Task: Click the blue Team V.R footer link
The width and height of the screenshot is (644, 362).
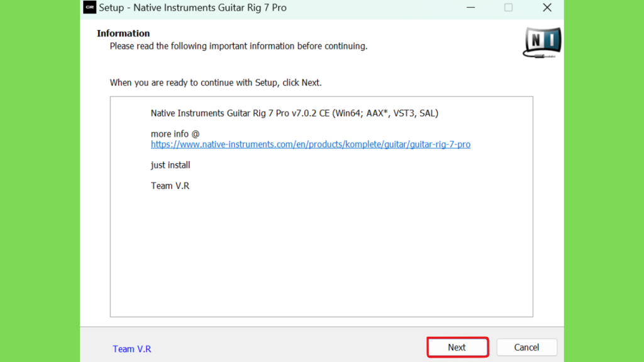Action: 132,349
